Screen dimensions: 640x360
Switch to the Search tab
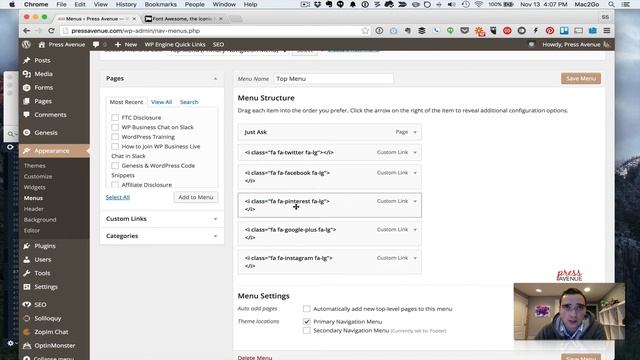[x=189, y=102]
